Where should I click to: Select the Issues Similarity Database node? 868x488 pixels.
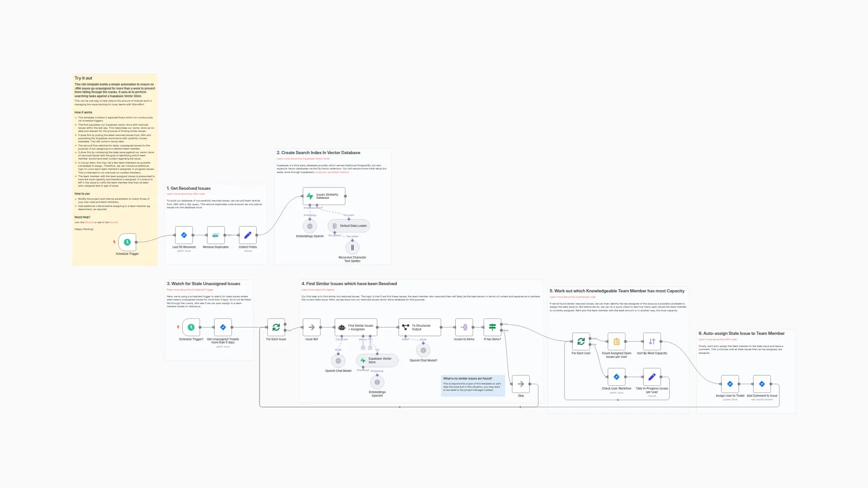[x=324, y=196]
